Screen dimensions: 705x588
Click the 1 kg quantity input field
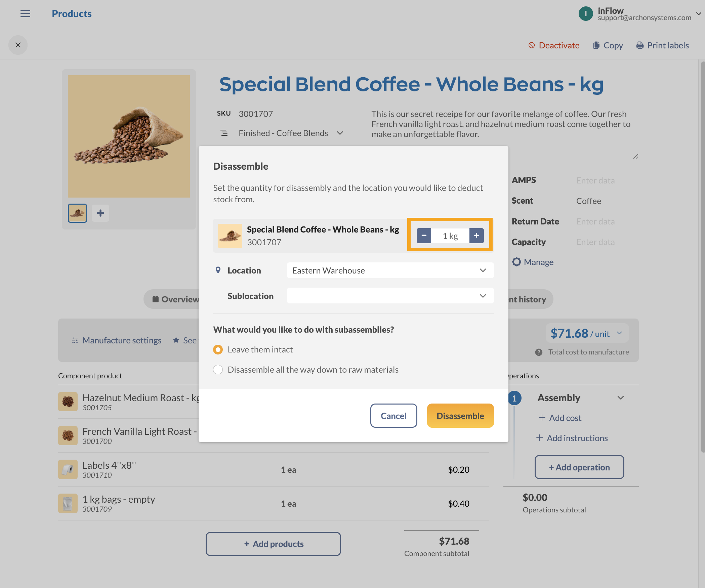(x=450, y=236)
